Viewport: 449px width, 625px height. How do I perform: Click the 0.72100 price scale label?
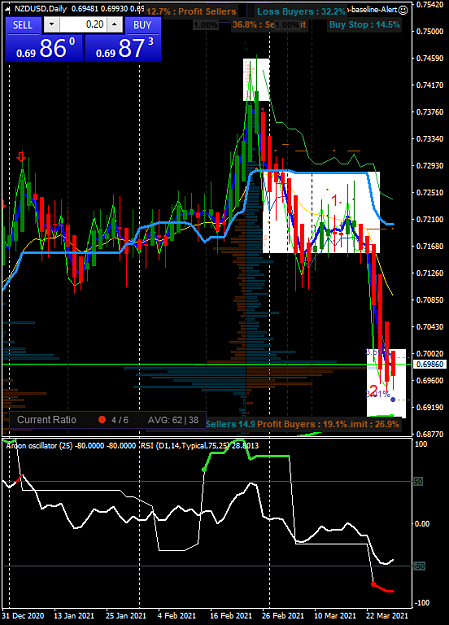(x=429, y=219)
